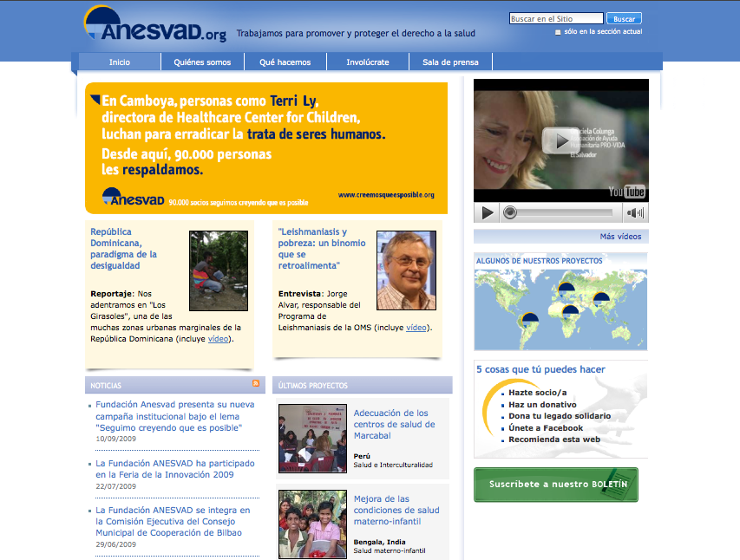The width and height of the screenshot is (740, 560).
Task: Click the yellow Camboya campaign banner headline
Action: 244,117
